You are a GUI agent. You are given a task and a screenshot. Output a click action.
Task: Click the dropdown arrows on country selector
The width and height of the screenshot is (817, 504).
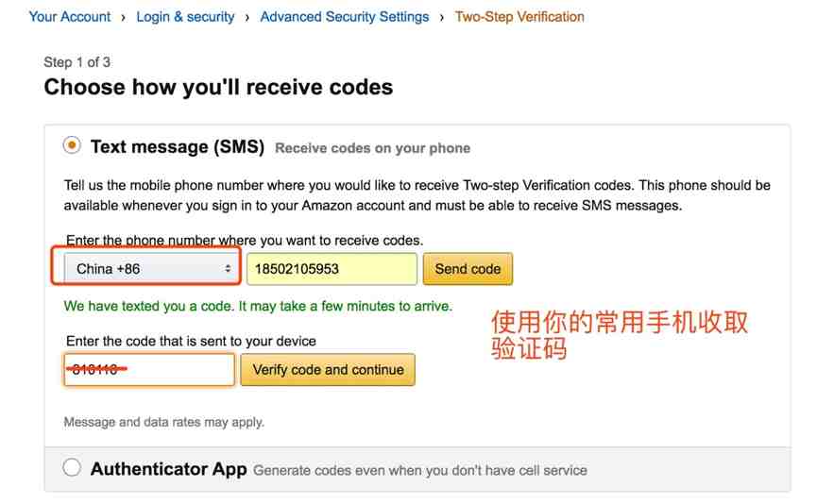click(x=228, y=269)
